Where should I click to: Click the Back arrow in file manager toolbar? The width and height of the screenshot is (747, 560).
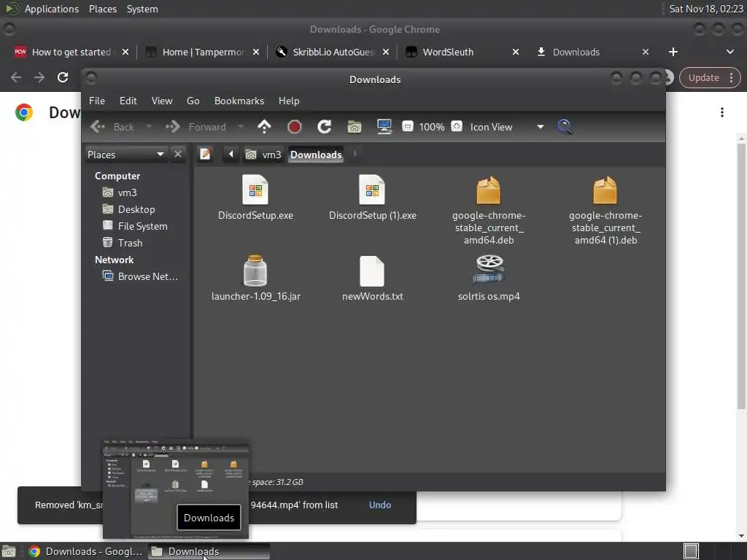click(x=98, y=127)
